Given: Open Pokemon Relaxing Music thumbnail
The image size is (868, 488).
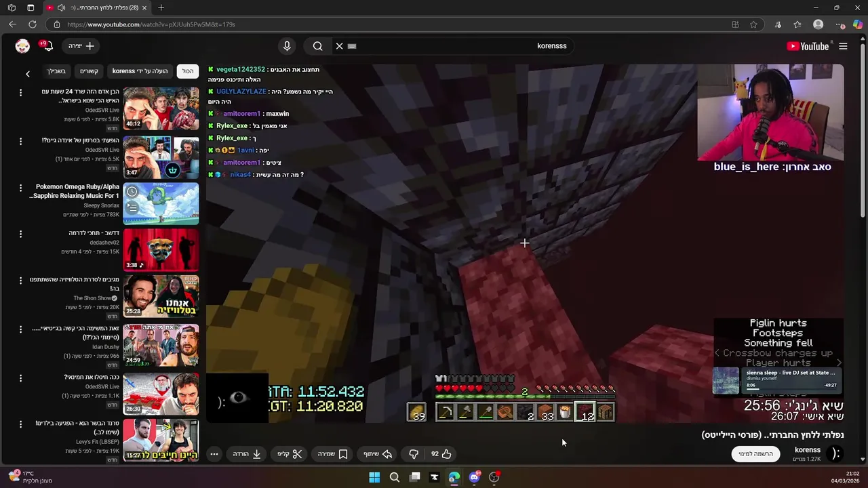Looking at the screenshot, I should point(161,203).
